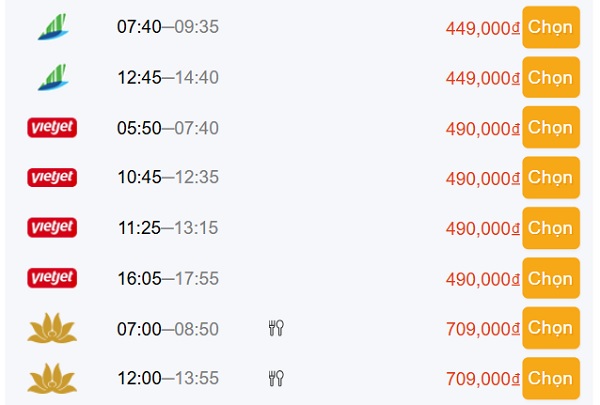The height and width of the screenshot is (405, 600).
Task: Click the 449,000₫ price on 07:40 flight
Action: pos(482,28)
